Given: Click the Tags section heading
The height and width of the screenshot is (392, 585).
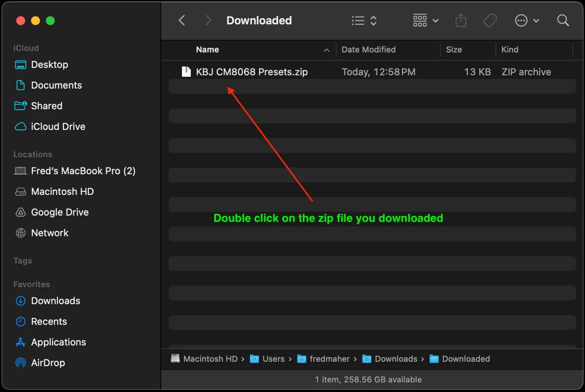Looking at the screenshot, I should point(23,261).
